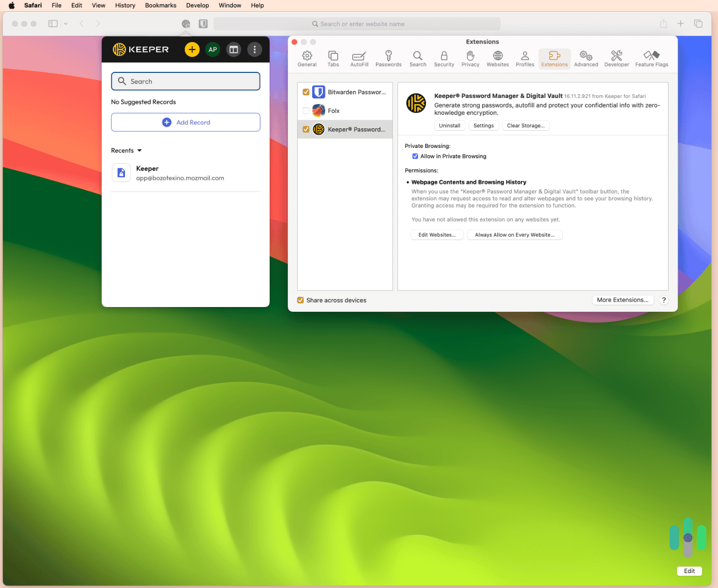Collapse the Recents section
Screen dimensions: 718x588
[139, 150]
